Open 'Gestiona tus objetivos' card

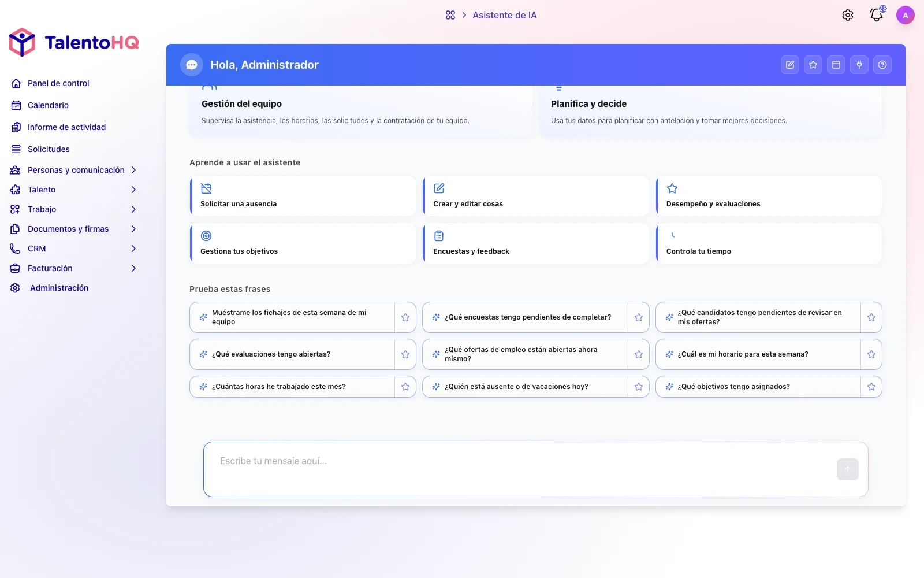coord(303,243)
